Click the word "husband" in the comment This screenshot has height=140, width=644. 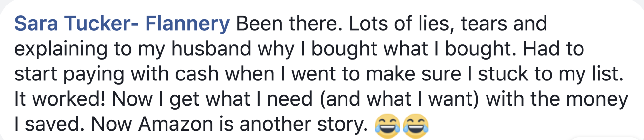coord(211,49)
